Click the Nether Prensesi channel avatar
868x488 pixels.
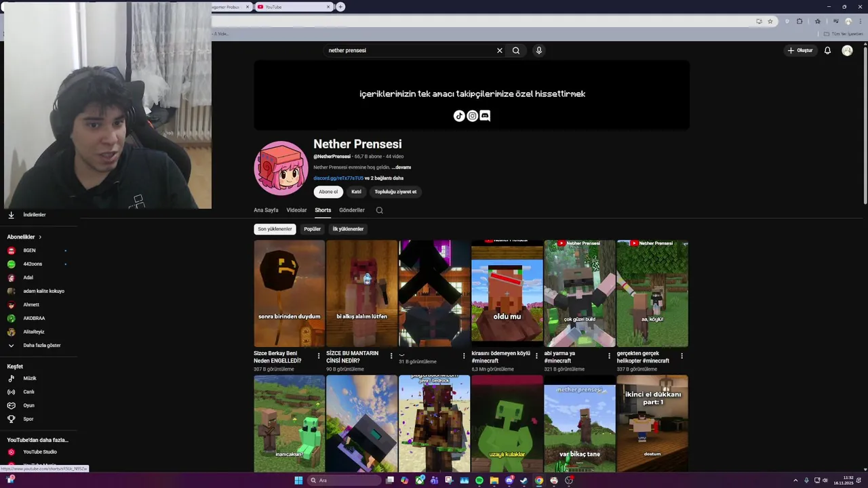coord(281,168)
